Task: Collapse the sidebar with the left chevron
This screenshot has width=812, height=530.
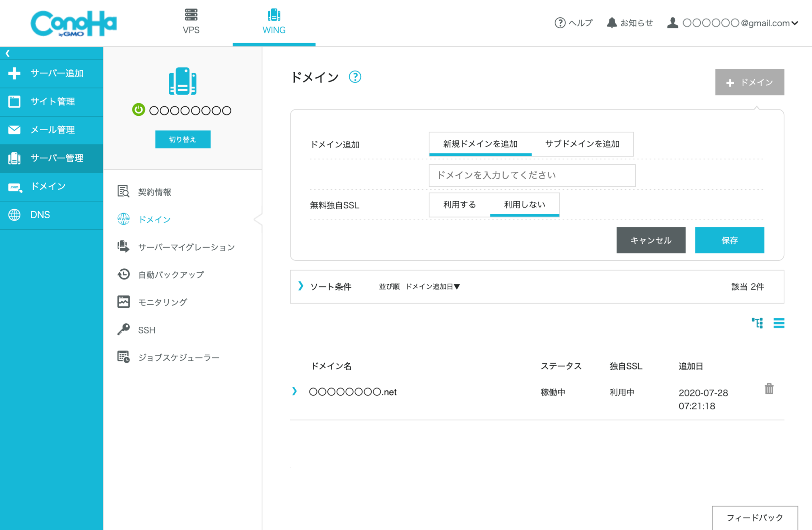Action: tap(8, 53)
